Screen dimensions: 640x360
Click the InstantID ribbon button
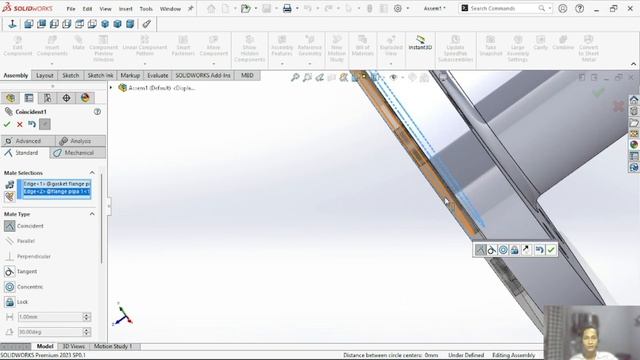(420, 43)
